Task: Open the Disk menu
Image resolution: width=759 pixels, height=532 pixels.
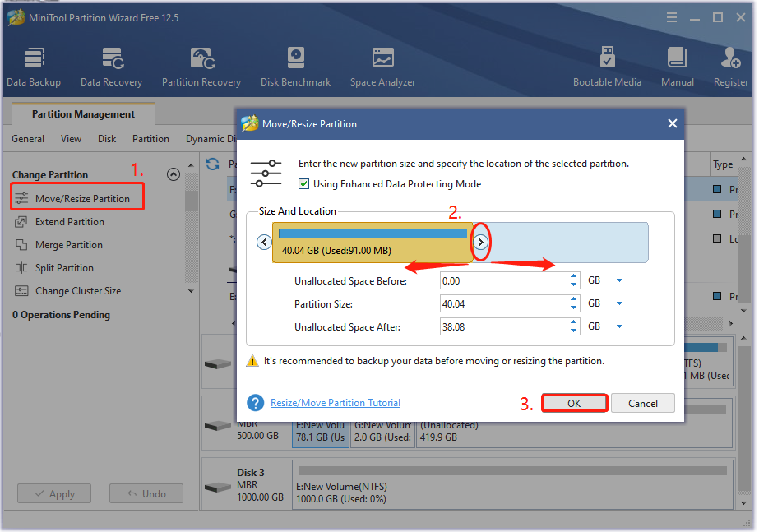Action: pyautogui.click(x=107, y=139)
